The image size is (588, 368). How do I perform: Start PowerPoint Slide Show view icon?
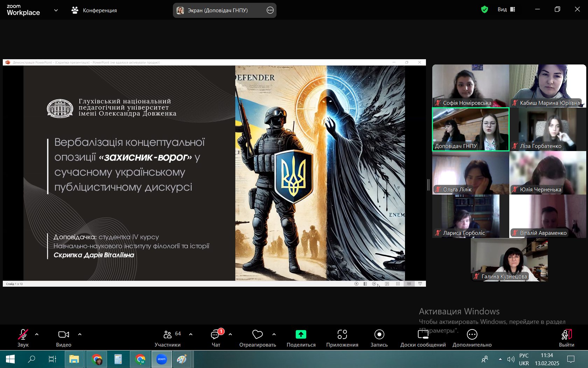click(x=420, y=284)
